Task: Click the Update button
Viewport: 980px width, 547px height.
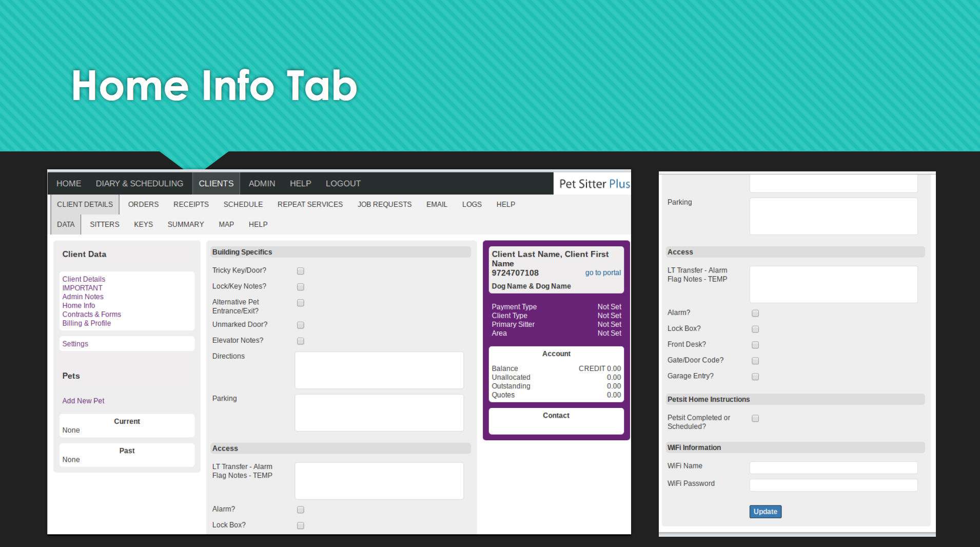Action: tap(765, 512)
